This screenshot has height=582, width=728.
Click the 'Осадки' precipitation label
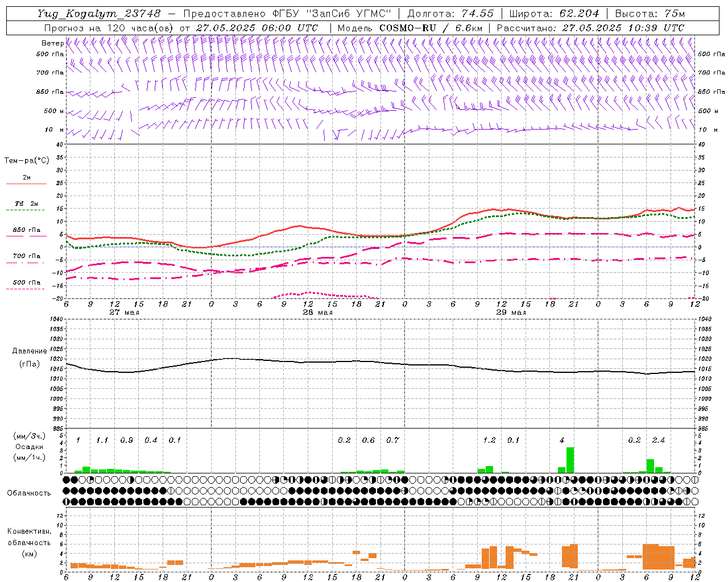coord(30,447)
